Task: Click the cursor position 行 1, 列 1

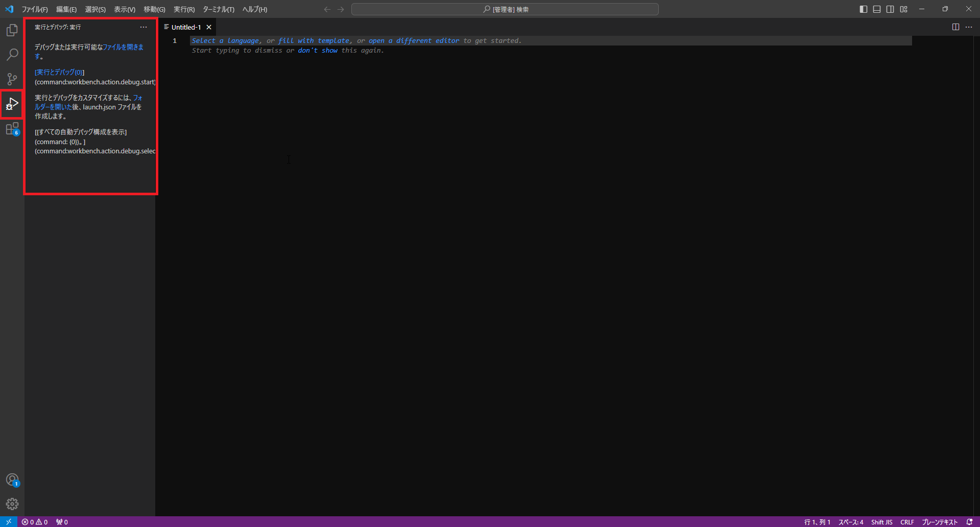Action: [x=817, y=522]
